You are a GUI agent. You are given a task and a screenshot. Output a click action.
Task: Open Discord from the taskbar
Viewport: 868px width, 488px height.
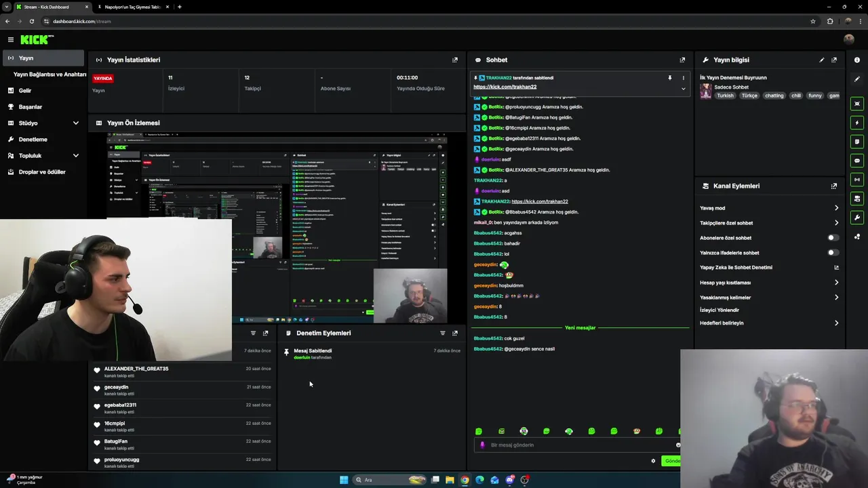510,480
